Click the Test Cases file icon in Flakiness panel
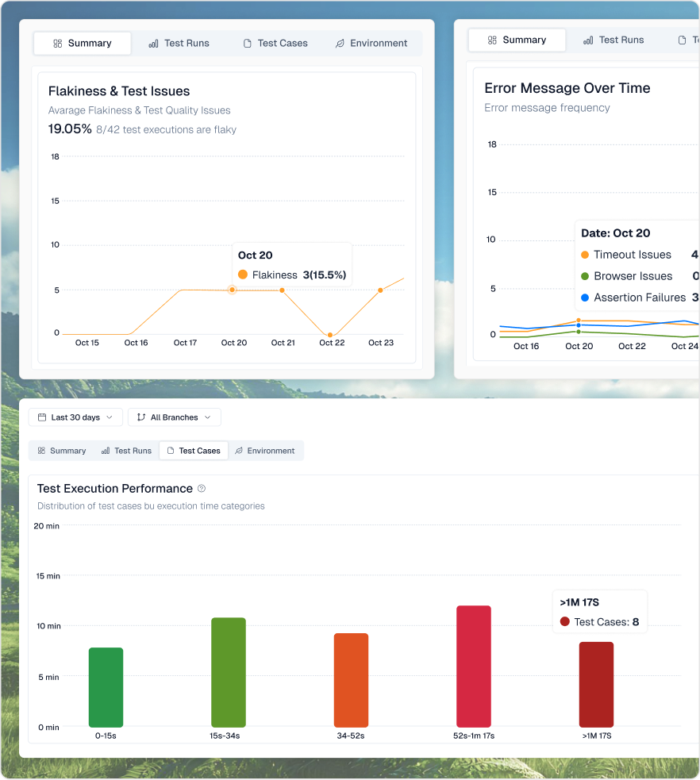The width and height of the screenshot is (700, 780). pos(248,44)
